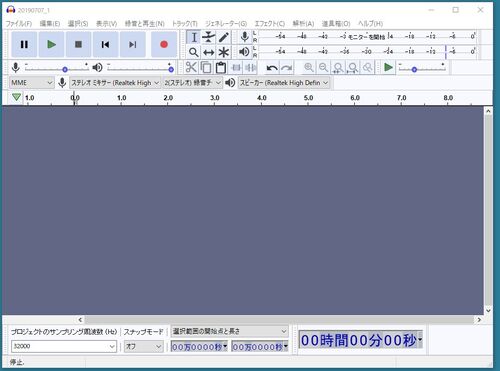Silence the selected audio
This screenshot has width=500, height=371.
(x=250, y=68)
